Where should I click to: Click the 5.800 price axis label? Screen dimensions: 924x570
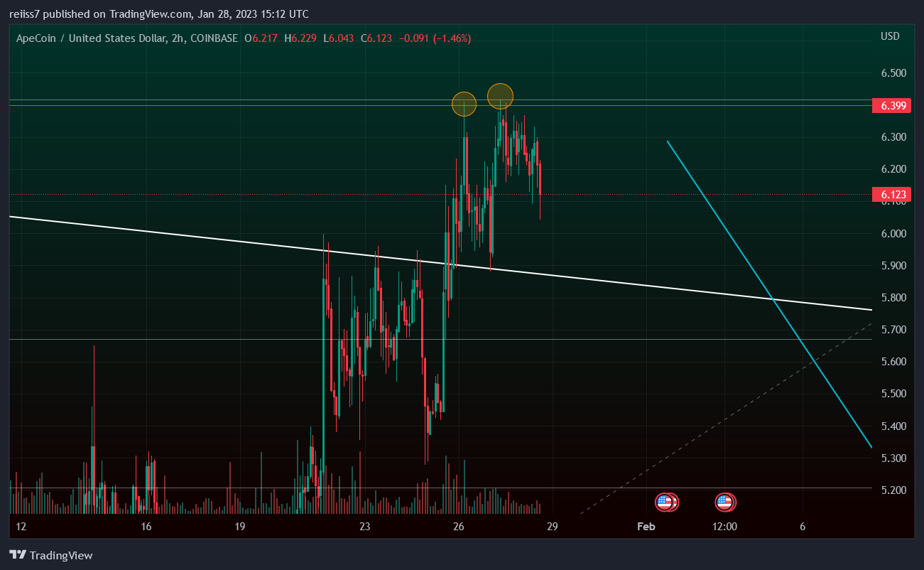pos(893,298)
